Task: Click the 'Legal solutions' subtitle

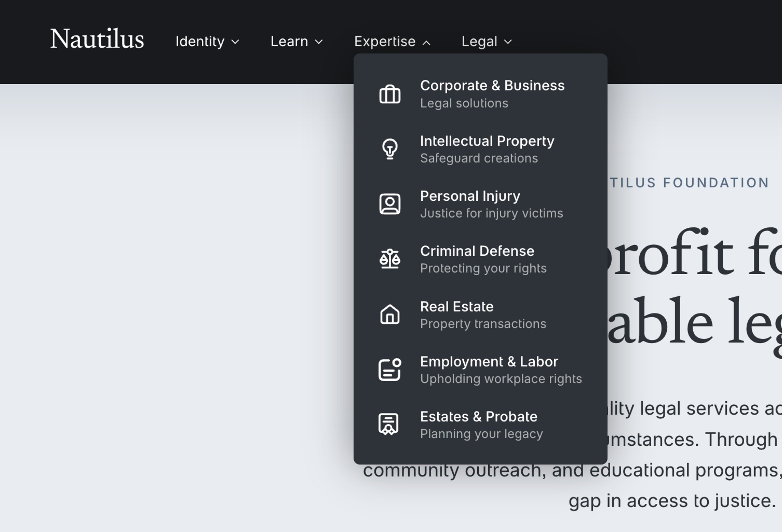Action: pyautogui.click(x=464, y=103)
